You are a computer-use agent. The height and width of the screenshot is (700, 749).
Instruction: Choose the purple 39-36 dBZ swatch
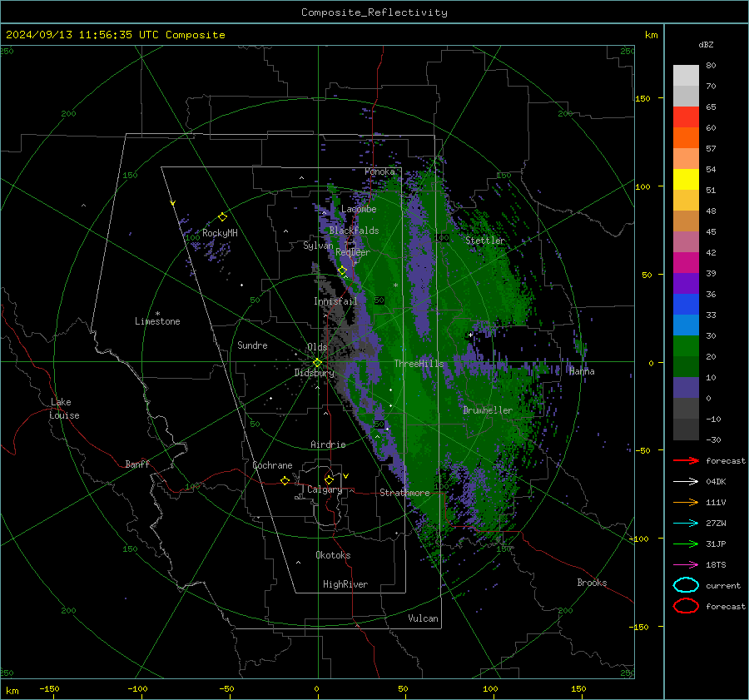tap(686, 284)
